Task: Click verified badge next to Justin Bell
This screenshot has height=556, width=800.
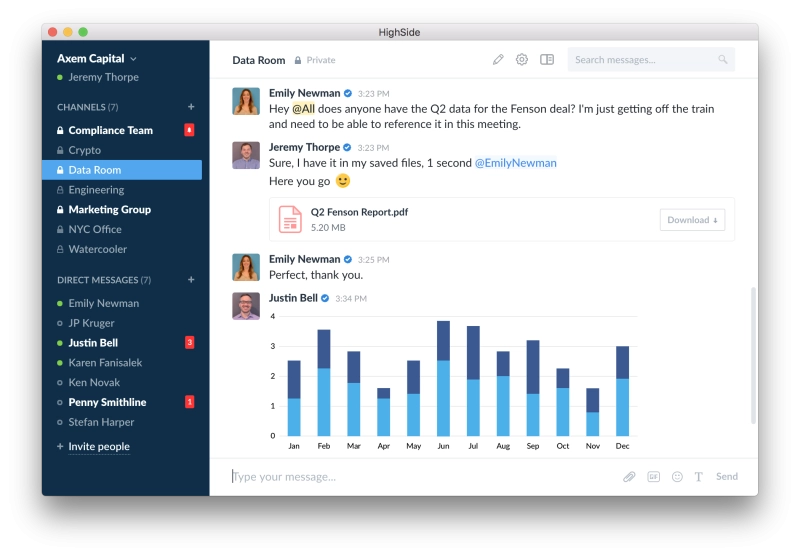Action: 325,298
